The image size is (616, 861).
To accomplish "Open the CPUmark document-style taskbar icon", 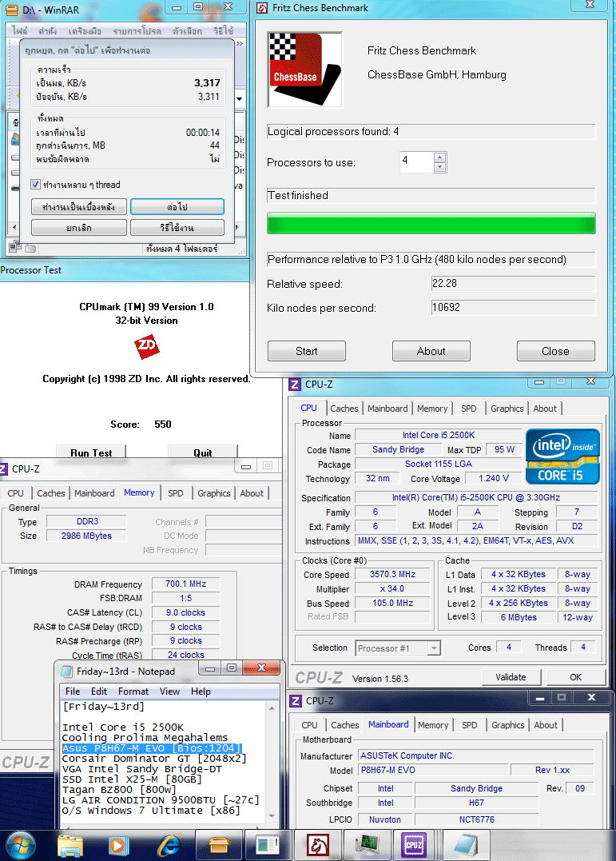I will click(x=268, y=846).
